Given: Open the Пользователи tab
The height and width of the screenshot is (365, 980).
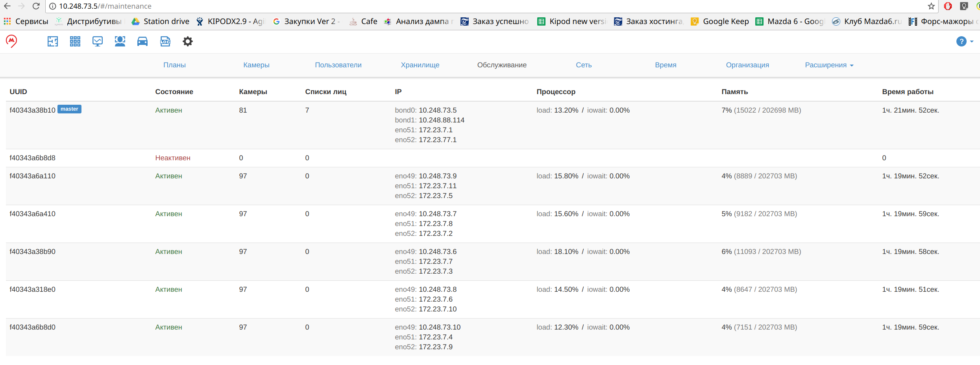Looking at the screenshot, I should (338, 65).
